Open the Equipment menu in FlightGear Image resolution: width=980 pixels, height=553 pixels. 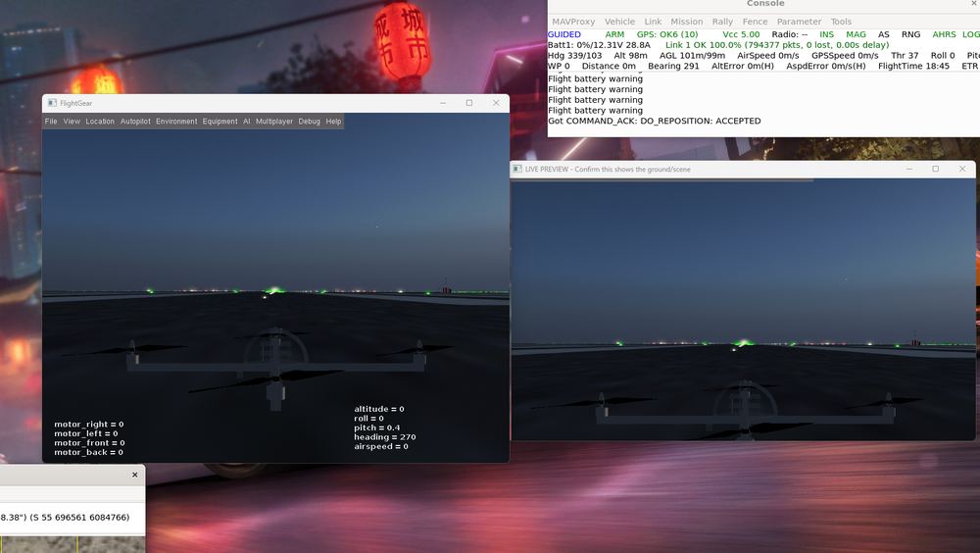pos(220,122)
